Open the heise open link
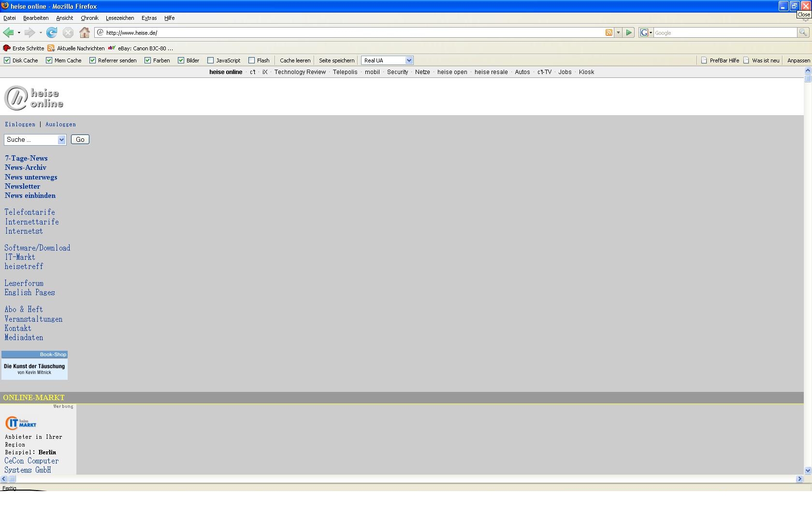812x508 pixels. point(452,72)
